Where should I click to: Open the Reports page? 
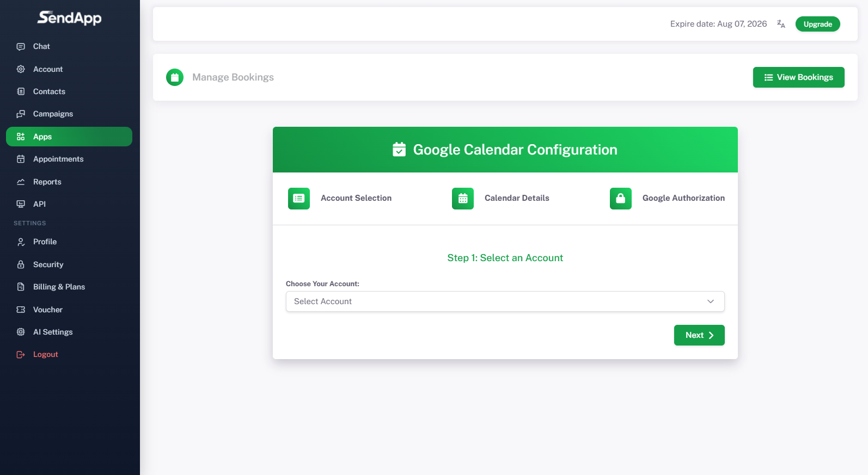click(69, 182)
